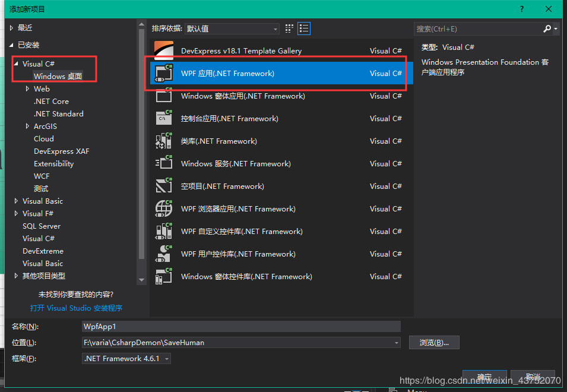Screen dimensions: 567x392
Task: Select .NET Core category
Action: pos(51,101)
